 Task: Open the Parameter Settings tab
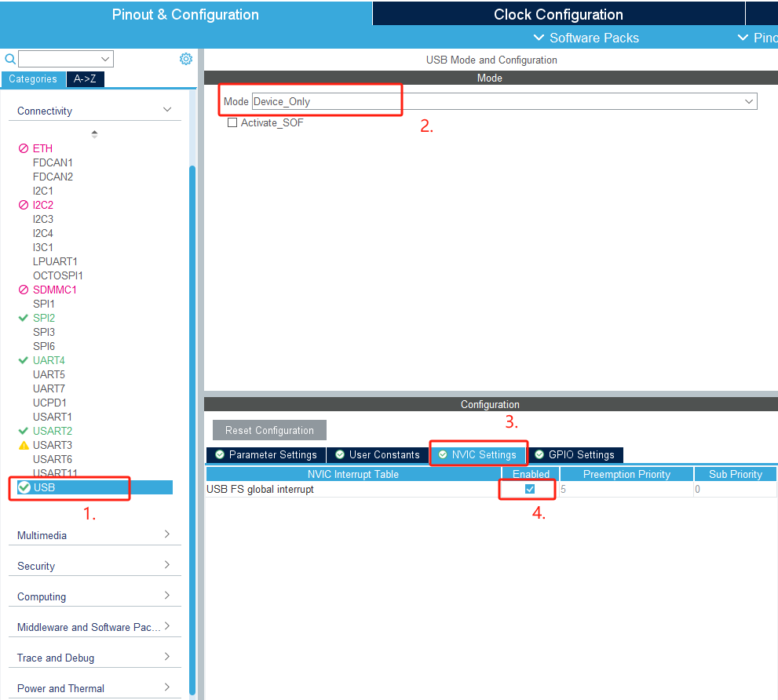266,454
